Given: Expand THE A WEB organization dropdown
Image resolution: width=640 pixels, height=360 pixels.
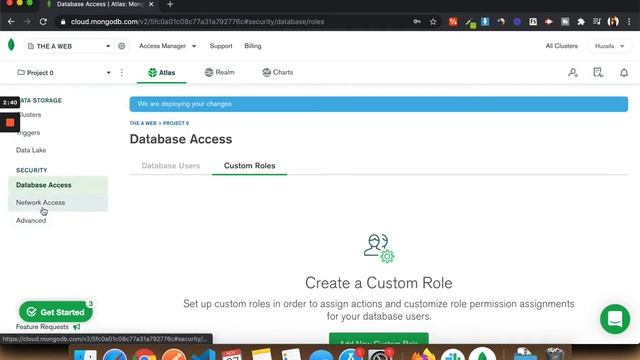Looking at the screenshot, I should (69, 46).
